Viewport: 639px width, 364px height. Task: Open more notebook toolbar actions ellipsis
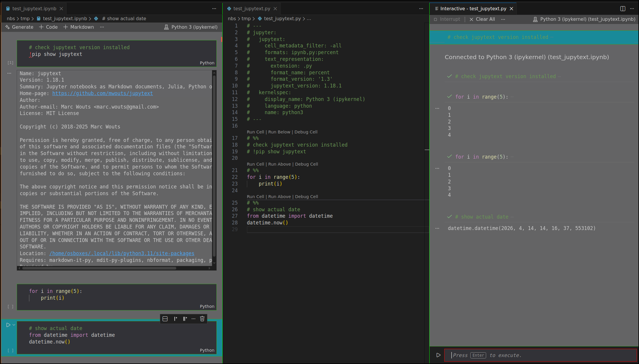(102, 27)
